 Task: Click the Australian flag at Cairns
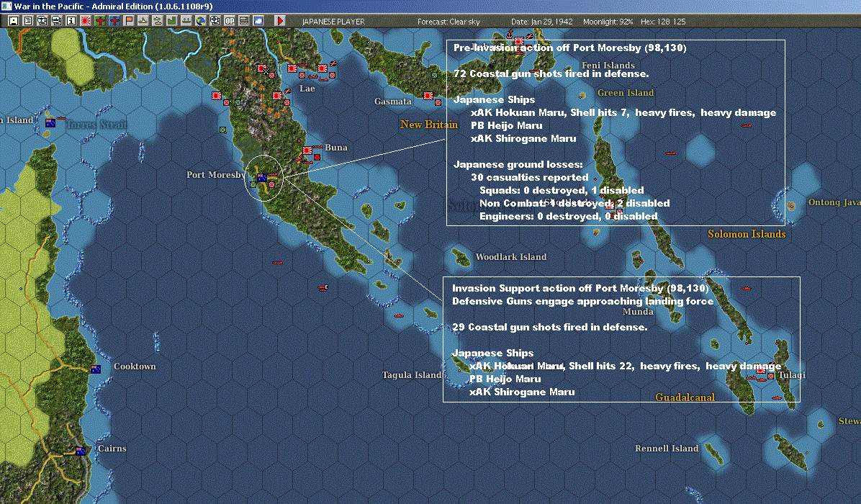click(x=81, y=451)
